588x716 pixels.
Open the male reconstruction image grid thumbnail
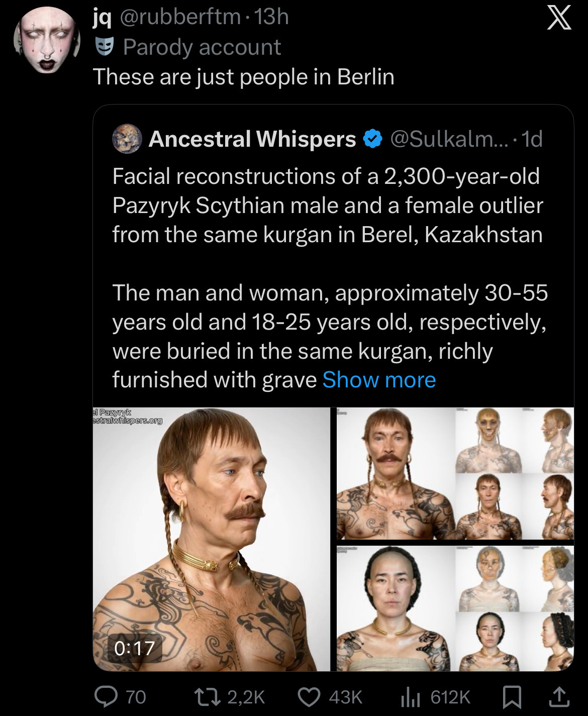(x=455, y=473)
